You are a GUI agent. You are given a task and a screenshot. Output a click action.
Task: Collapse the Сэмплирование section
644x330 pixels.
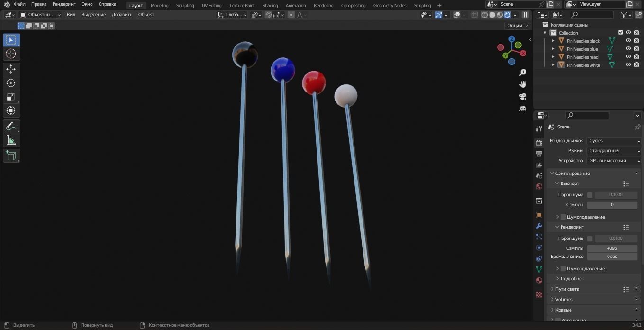tap(552, 173)
